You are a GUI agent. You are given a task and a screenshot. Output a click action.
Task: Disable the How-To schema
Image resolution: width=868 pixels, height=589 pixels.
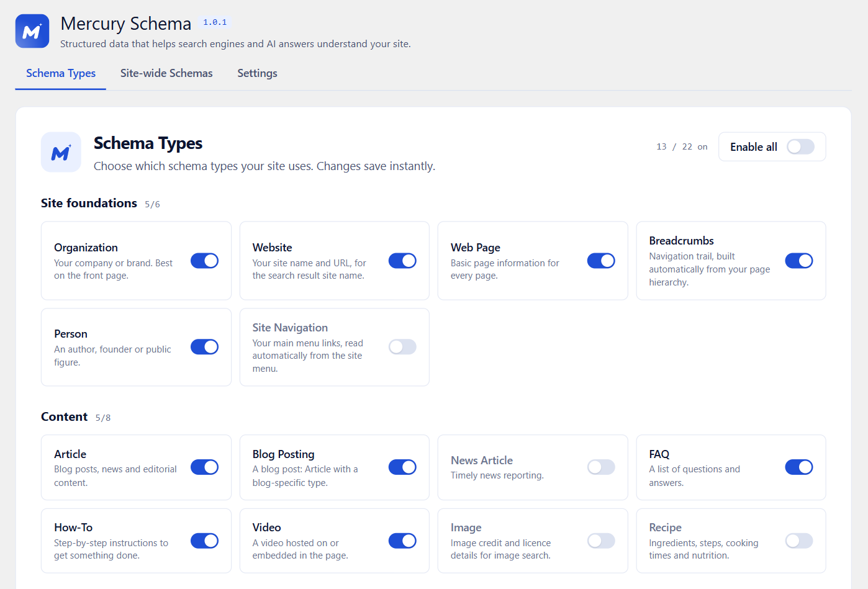coord(204,541)
